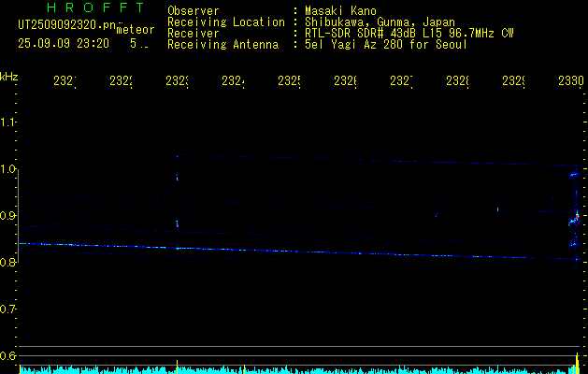Click the 0.8 frequency axis label
588x374 pixels.
pyautogui.click(x=7, y=262)
